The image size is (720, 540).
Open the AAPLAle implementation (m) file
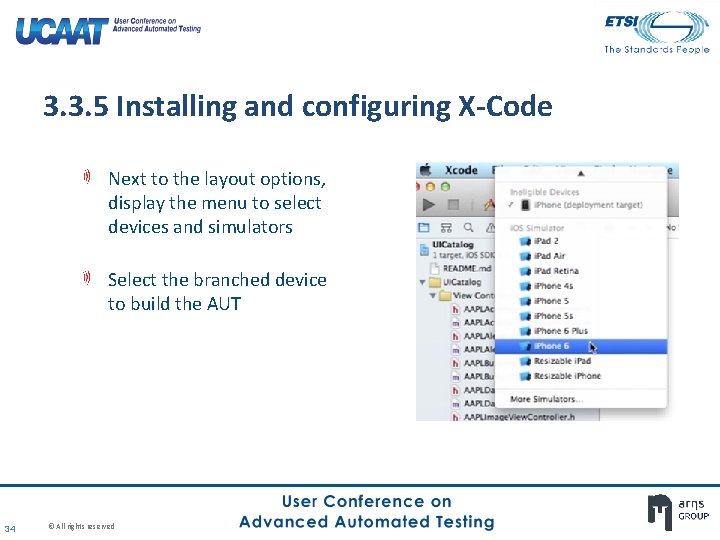[472, 349]
